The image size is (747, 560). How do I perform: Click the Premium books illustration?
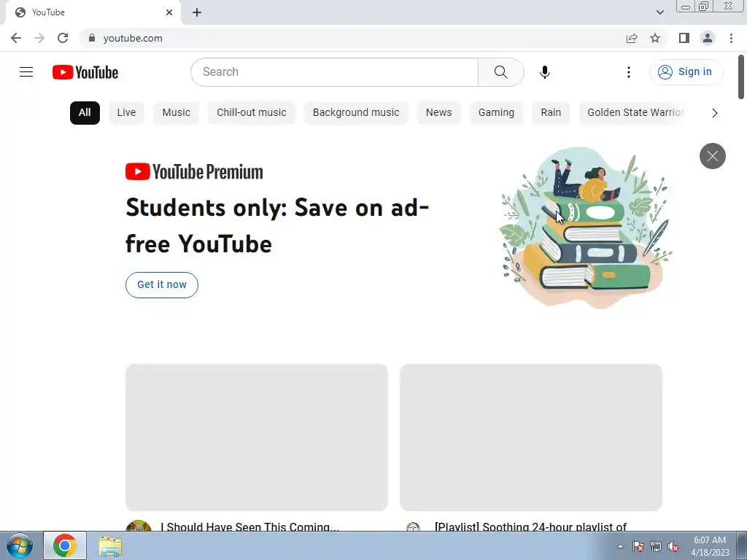[586, 227]
